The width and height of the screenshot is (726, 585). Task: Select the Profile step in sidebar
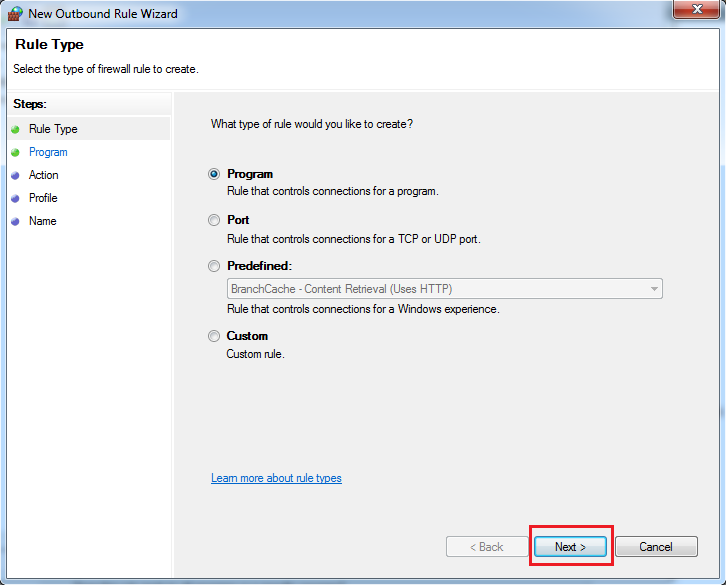click(x=43, y=198)
